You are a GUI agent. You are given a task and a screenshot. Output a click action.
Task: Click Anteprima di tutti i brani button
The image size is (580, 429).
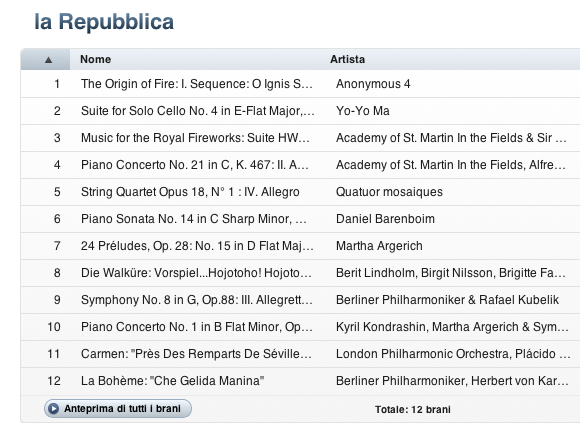118,409
